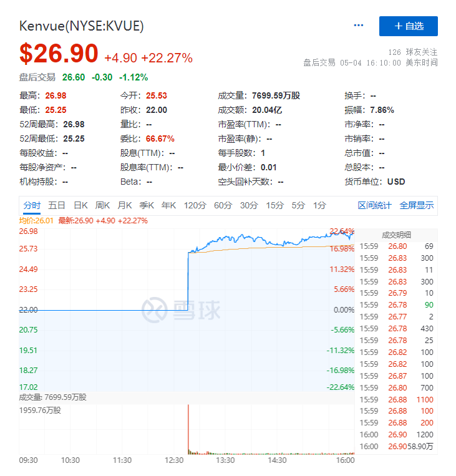Show the 120分 interval chart
The width and height of the screenshot is (456, 476).
click(x=195, y=205)
